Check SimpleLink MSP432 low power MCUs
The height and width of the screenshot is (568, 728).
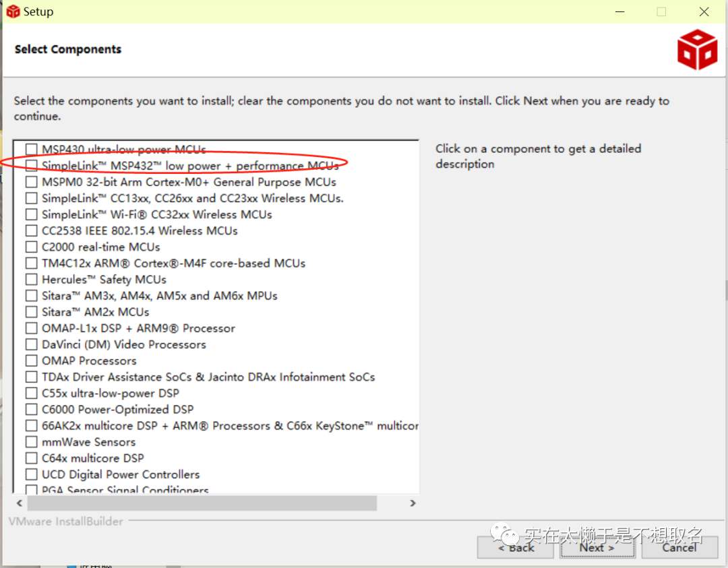click(x=32, y=166)
